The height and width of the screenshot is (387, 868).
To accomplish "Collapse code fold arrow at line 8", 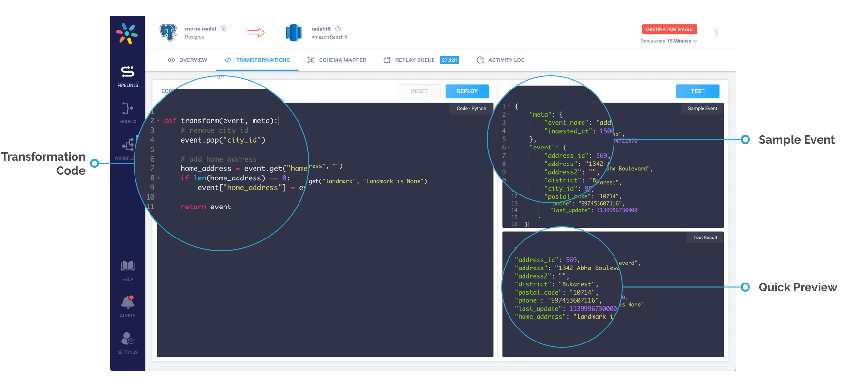I will 159,178.
